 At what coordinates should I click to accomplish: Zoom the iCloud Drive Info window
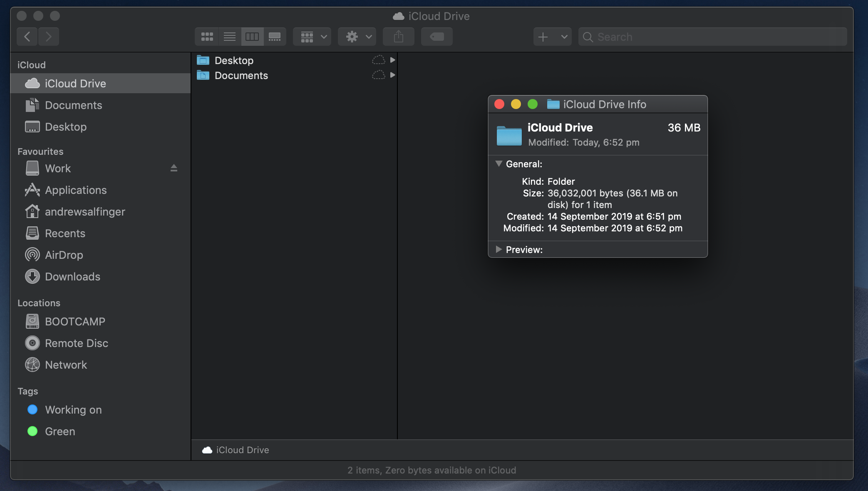(533, 104)
